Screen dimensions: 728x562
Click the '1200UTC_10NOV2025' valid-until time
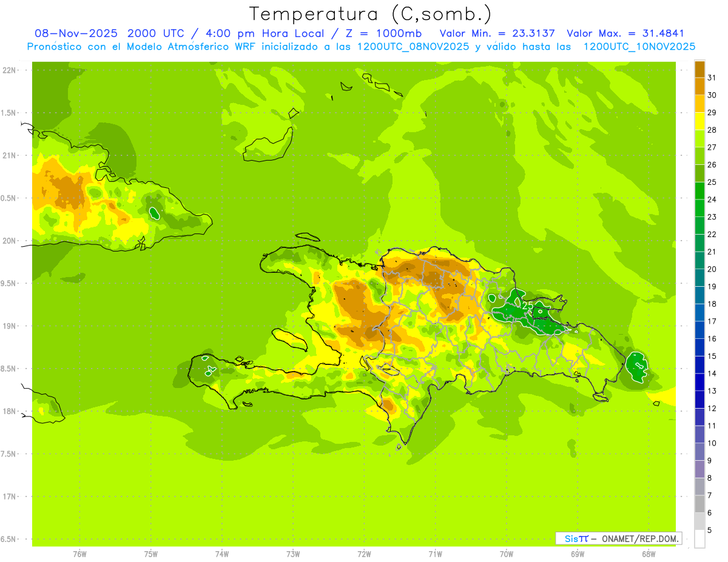639,47
